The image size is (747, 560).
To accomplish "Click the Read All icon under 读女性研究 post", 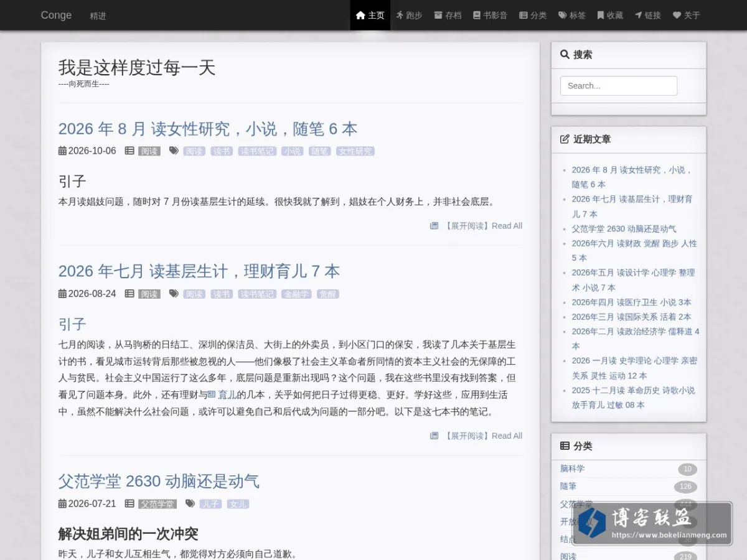I will coord(435,226).
